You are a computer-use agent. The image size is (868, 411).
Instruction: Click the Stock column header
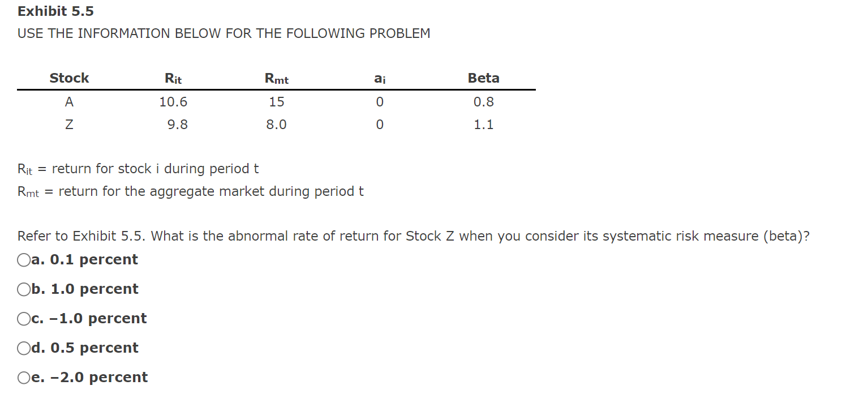[68, 78]
